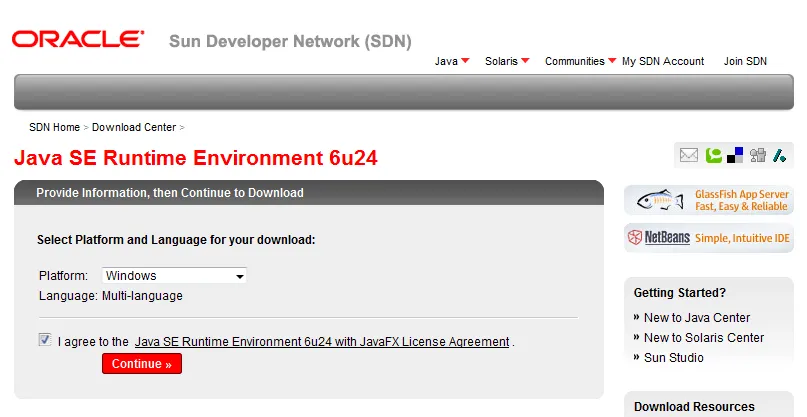This screenshot has height=417, width=807.
Task: Open Sun Studio link
Action: [x=674, y=358]
